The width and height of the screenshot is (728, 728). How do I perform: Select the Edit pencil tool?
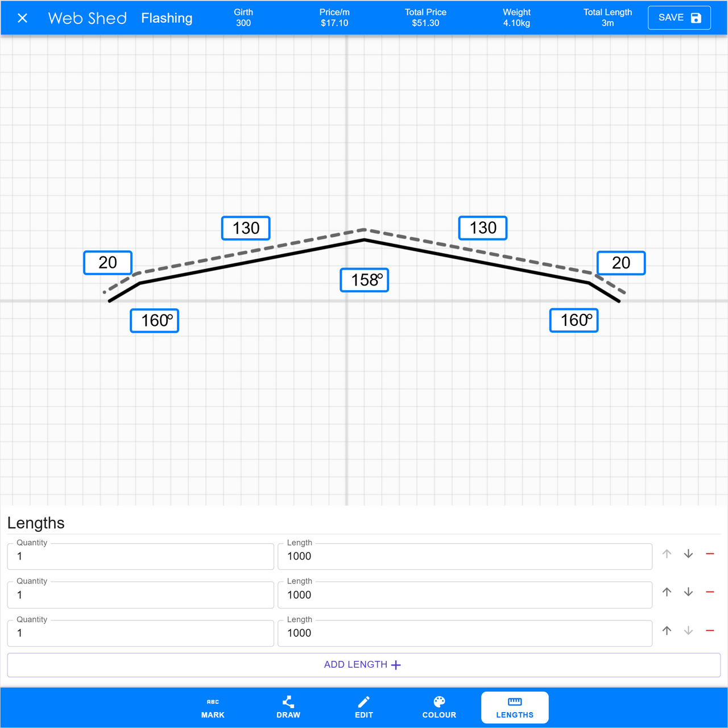pos(364,708)
